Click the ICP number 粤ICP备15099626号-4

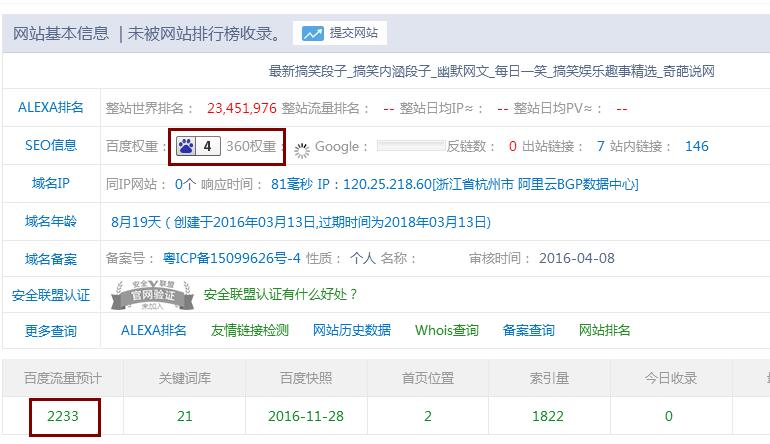point(232,258)
